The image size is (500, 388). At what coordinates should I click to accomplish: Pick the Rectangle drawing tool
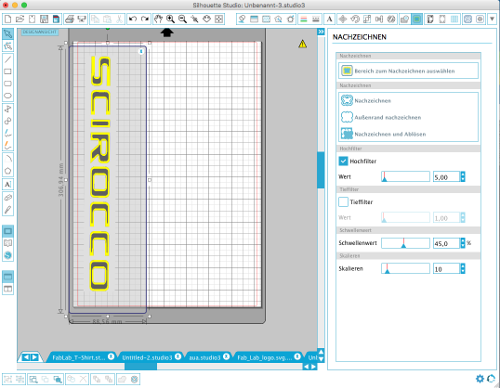[x=8, y=71]
